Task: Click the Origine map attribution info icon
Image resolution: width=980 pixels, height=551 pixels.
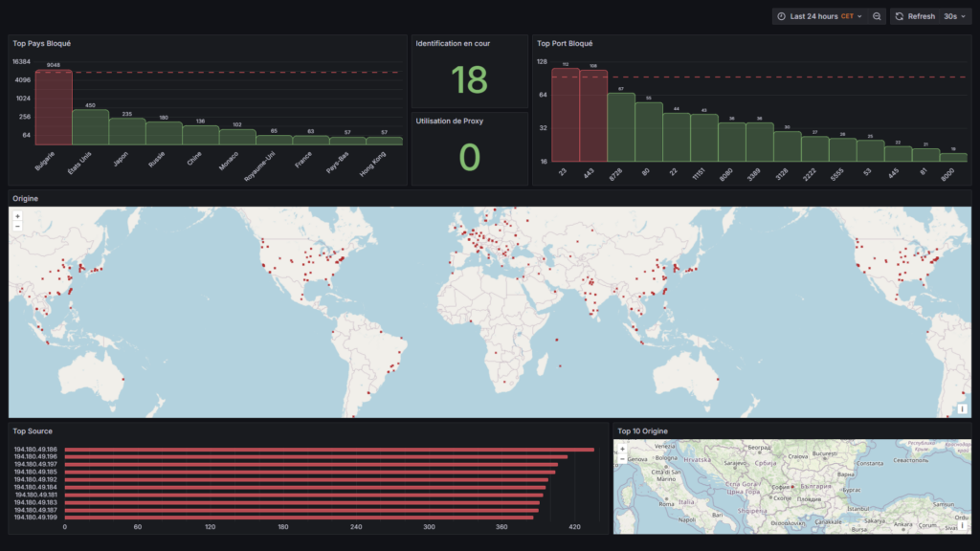Action: click(962, 408)
